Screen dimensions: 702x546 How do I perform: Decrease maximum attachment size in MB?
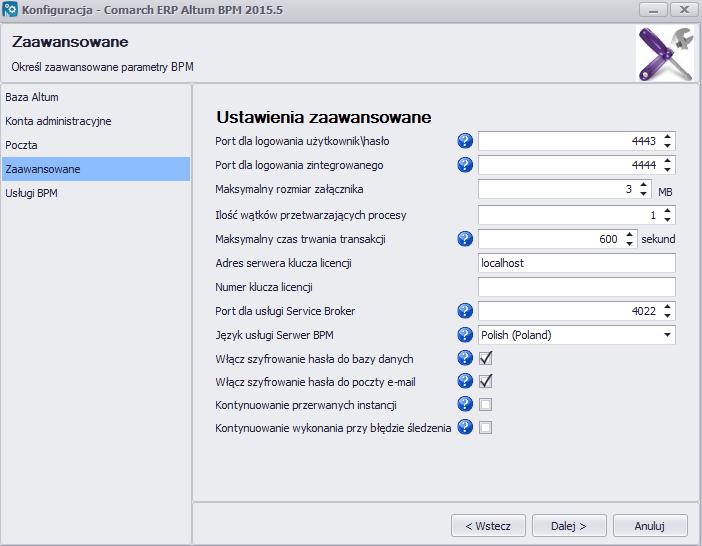pyautogui.click(x=643, y=194)
